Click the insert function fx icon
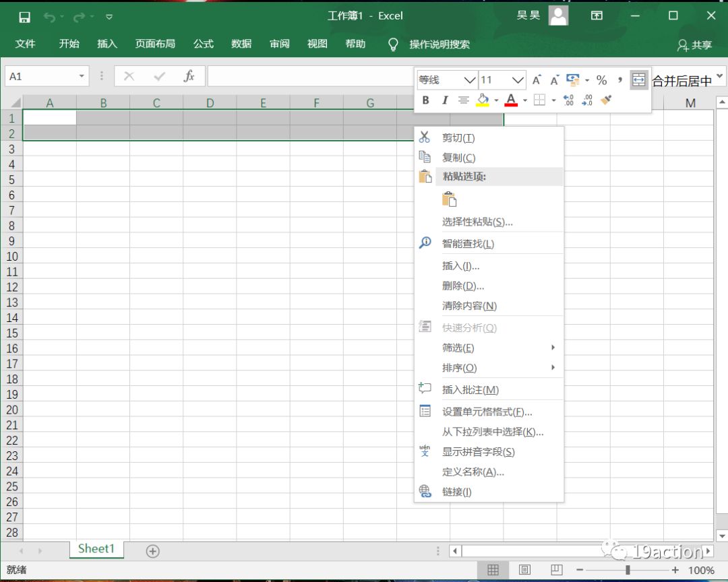The image size is (728, 582). point(189,76)
